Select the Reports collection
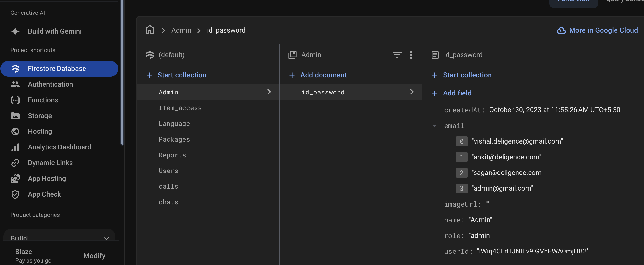The image size is (644, 265). [x=208, y=155]
